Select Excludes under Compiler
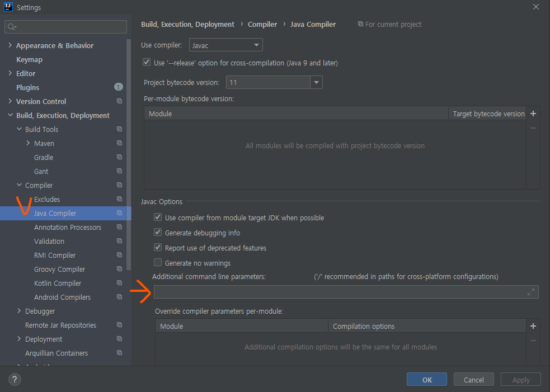Image resolution: width=550 pixels, height=392 pixels. pyautogui.click(x=47, y=199)
